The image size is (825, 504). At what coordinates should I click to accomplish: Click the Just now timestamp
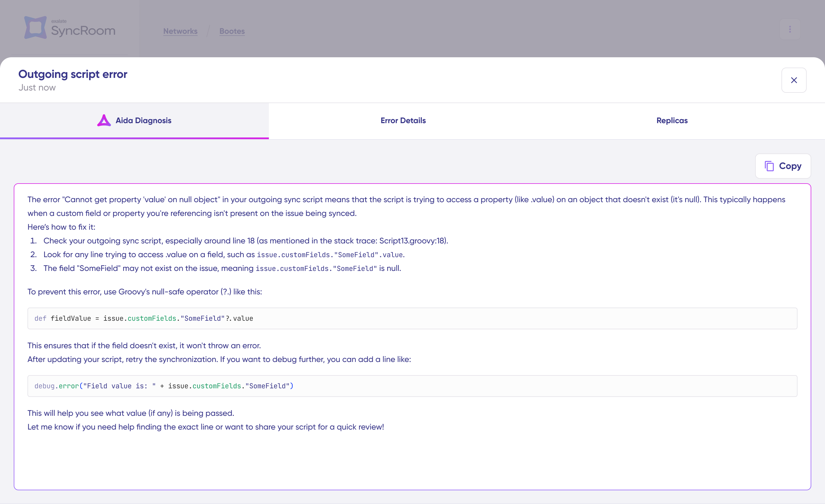click(37, 88)
